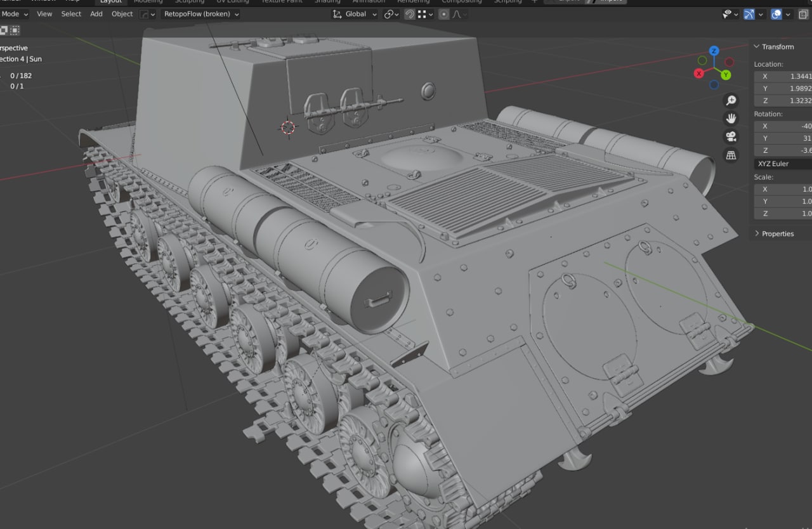The width and height of the screenshot is (812, 529).
Task: Click the Rotation Y field
Action: (x=783, y=138)
